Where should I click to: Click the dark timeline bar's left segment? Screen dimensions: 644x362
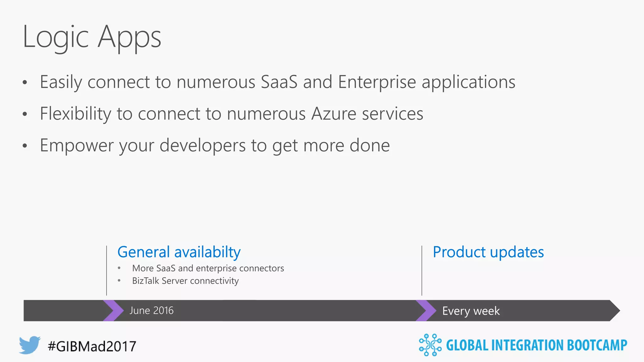point(63,310)
